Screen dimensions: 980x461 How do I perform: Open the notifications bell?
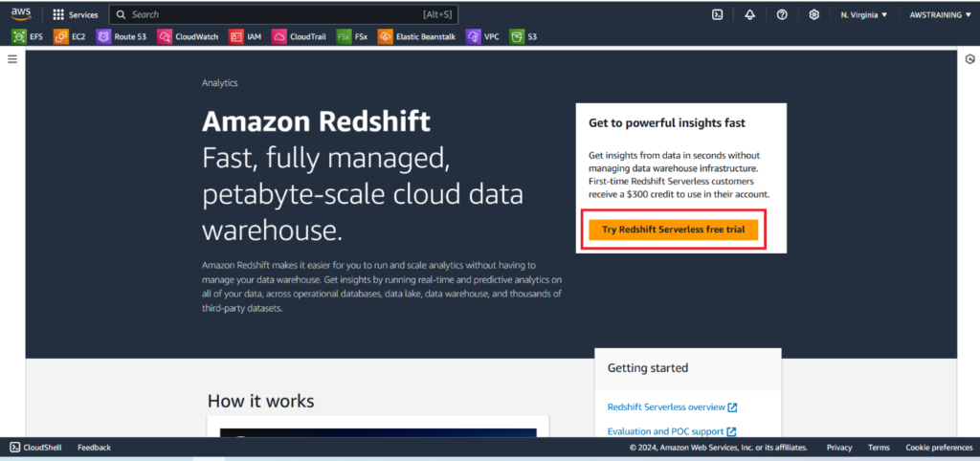[x=749, y=14]
